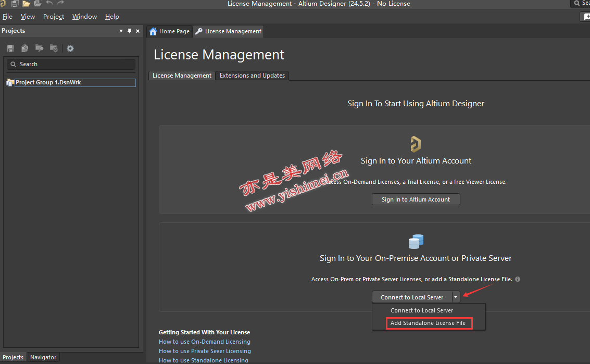Open the Window menu

(85, 17)
